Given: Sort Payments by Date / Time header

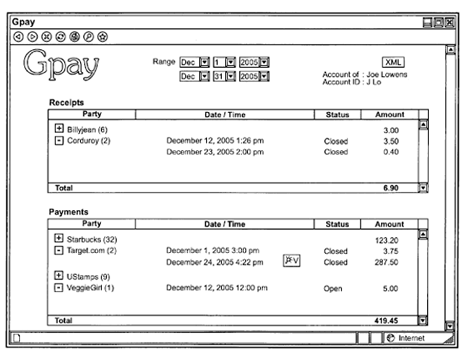Looking at the screenshot, I should (x=225, y=224).
